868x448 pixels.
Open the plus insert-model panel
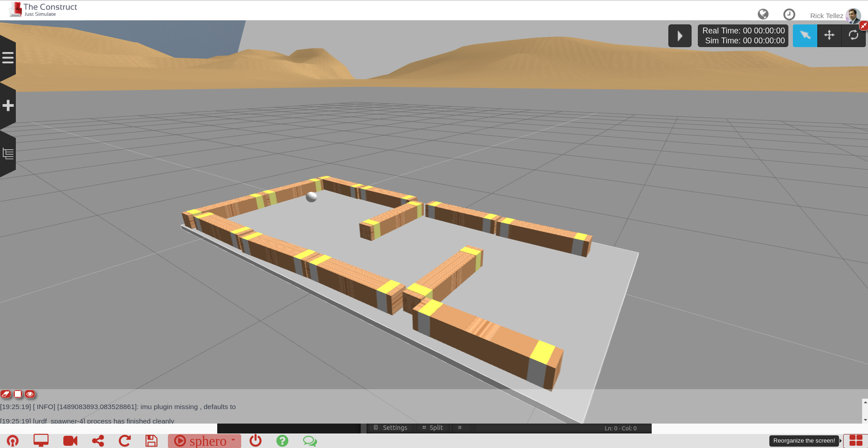point(8,106)
